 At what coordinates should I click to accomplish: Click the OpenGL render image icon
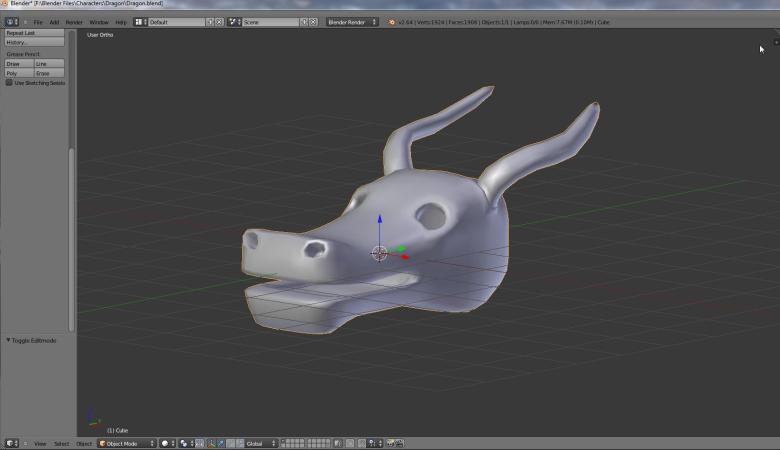[390, 443]
